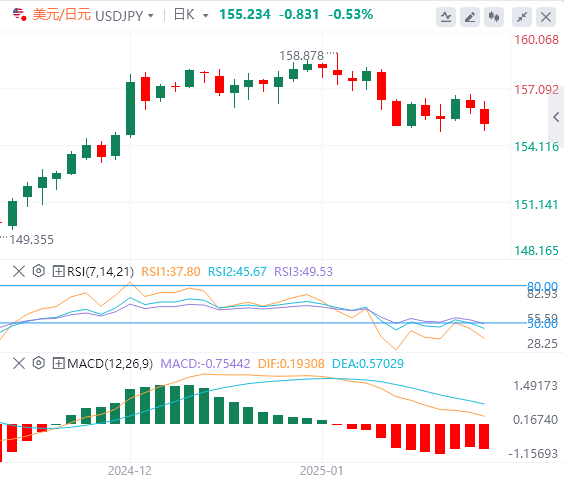Viewport: 564px width, 484px height.
Task: Click the DIF:0.19308 value
Action: pyautogui.click(x=291, y=364)
